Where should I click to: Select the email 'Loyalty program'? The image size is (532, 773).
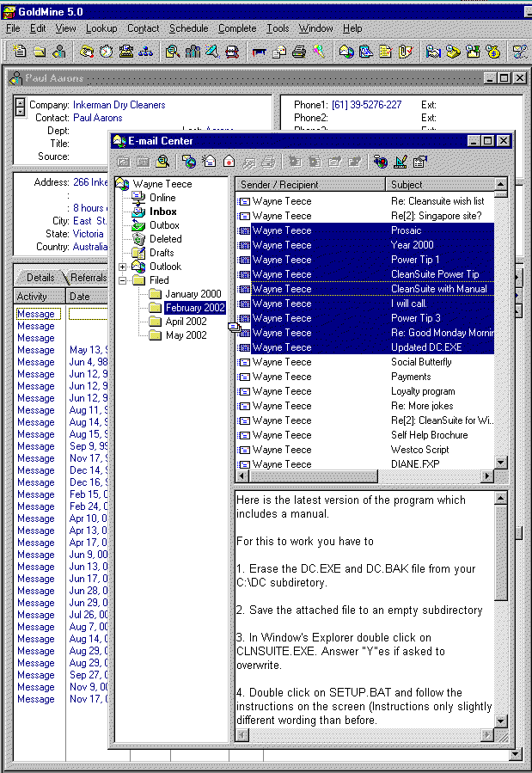365,391
